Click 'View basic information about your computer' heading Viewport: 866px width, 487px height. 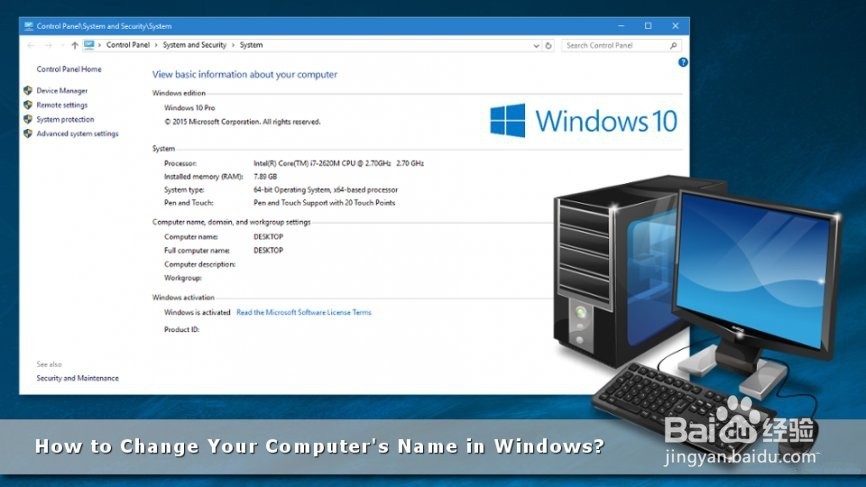245,75
